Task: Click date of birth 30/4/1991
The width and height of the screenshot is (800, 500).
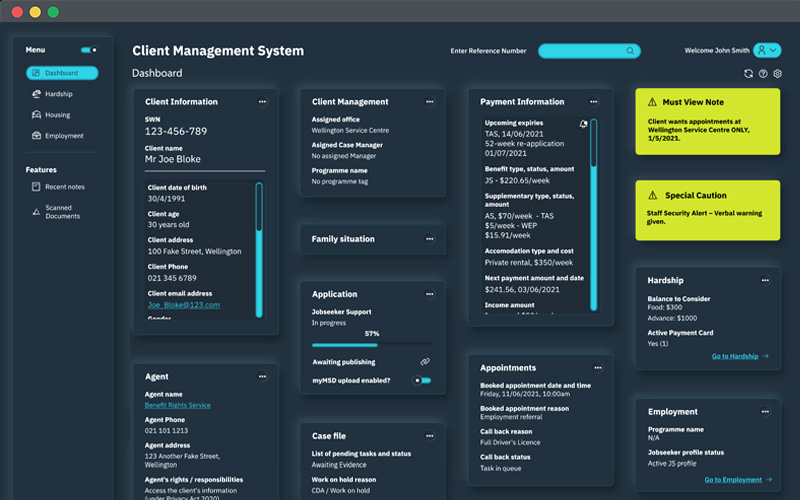Action: [x=166, y=198]
